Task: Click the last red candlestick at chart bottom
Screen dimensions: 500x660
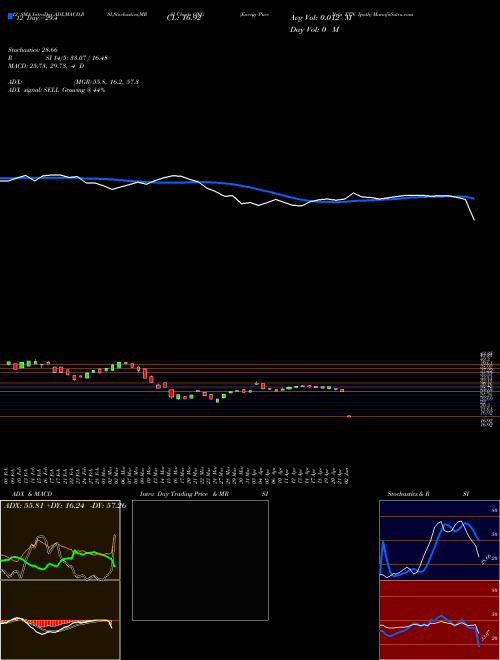Action: pyautogui.click(x=349, y=416)
